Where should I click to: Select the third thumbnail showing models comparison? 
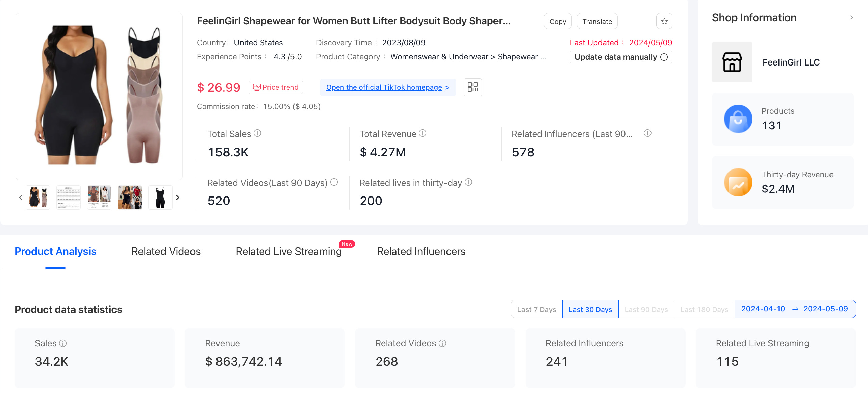tap(99, 198)
